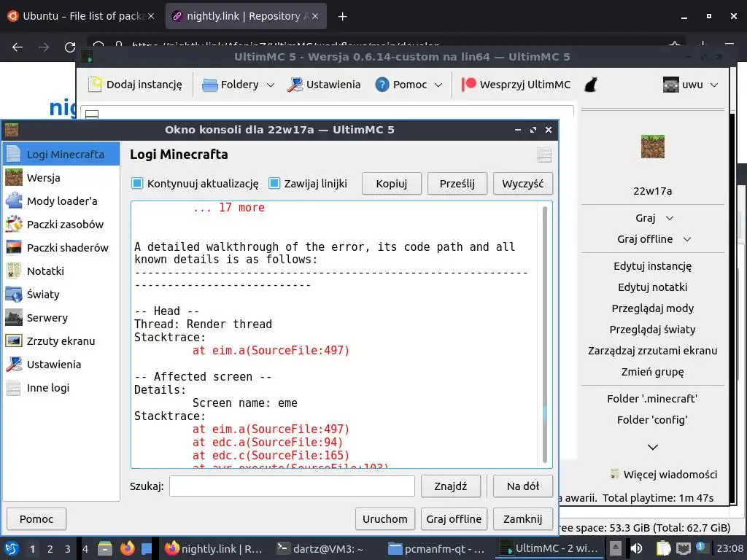The image size is (747, 560).
Task: Expand the Graj dropdown arrow
Action: (670, 218)
